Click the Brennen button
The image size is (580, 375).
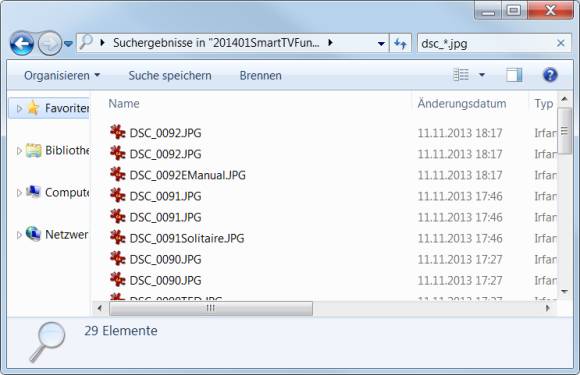click(x=260, y=75)
